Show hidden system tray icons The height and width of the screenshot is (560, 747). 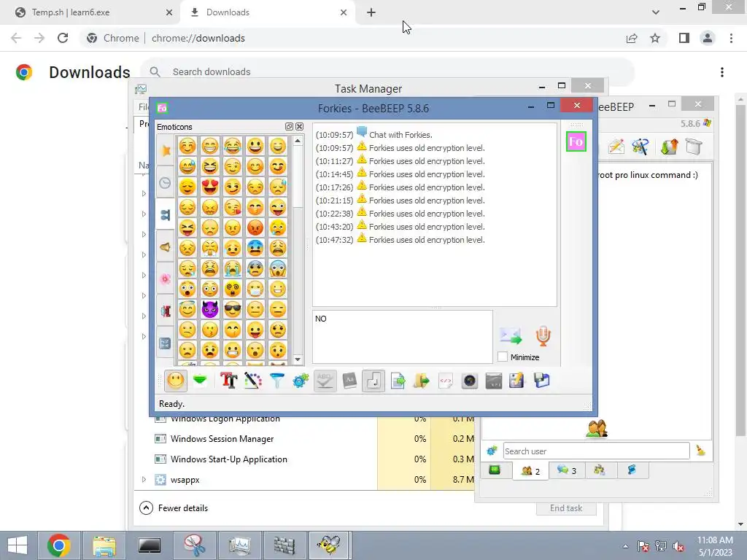coord(625,546)
